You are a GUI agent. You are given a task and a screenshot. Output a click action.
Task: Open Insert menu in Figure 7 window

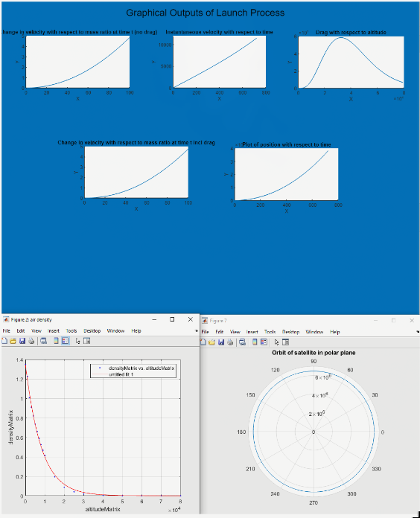pos(252,332)
